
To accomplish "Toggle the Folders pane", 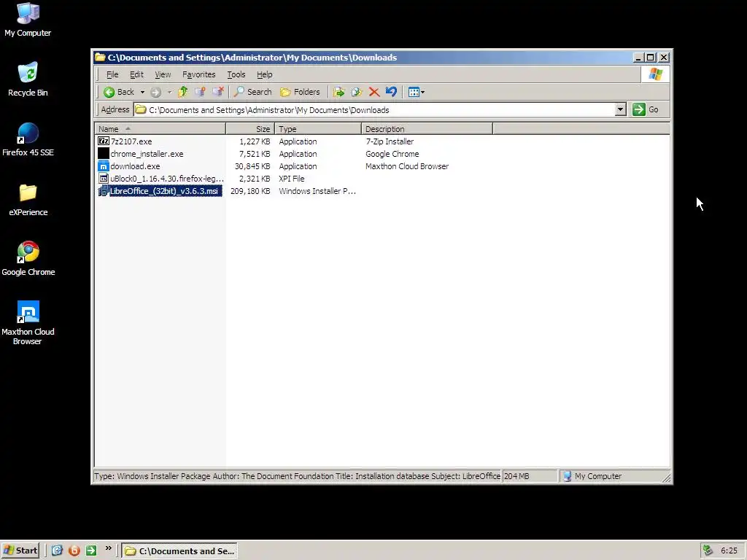I will point(300,92).
